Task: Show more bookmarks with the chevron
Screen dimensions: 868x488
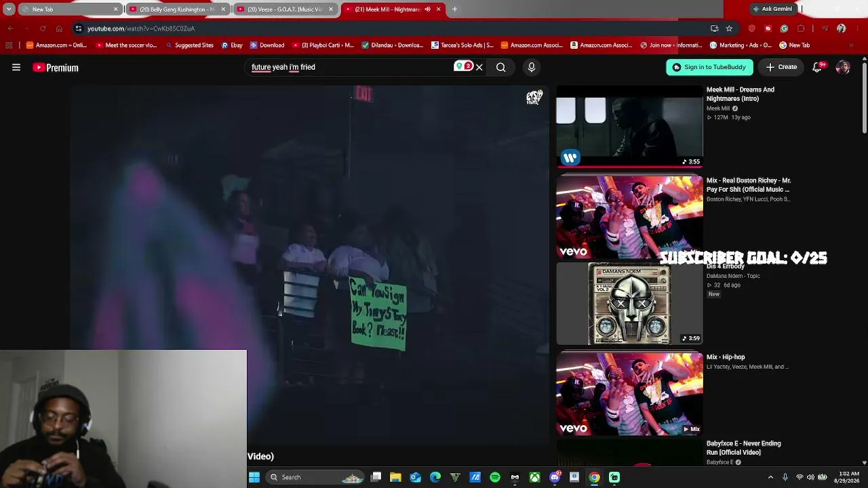Action: 851,45
